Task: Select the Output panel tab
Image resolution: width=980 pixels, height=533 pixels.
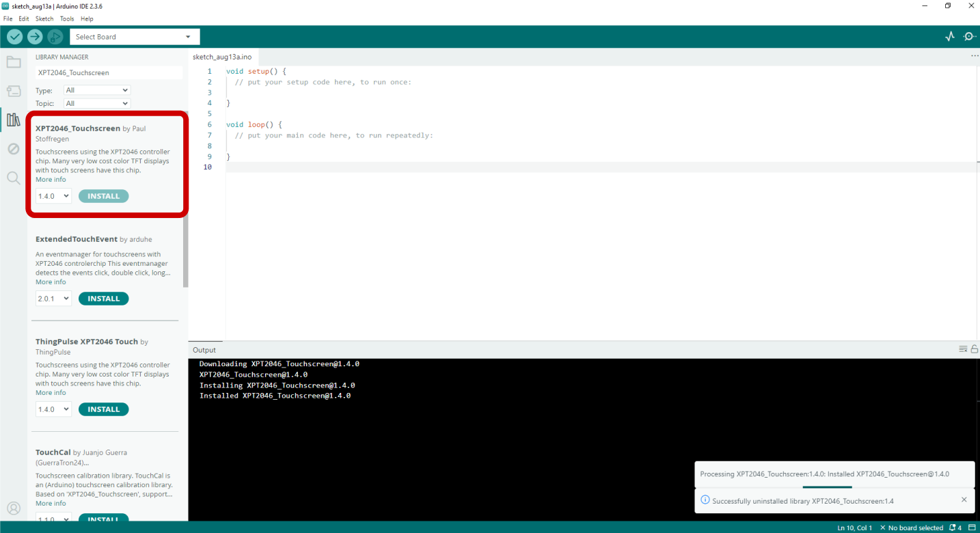Action: pyautogui.click(x=204, y=350)
